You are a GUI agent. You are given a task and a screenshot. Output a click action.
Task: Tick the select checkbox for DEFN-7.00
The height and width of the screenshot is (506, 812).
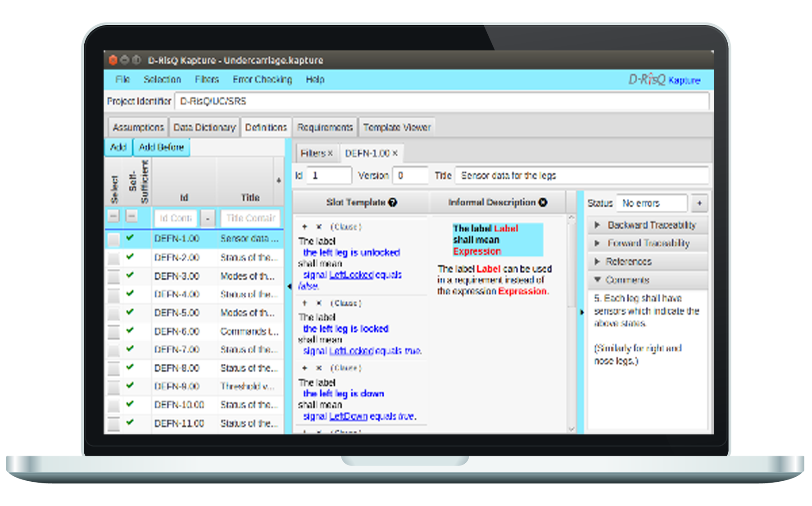[114, 350]
